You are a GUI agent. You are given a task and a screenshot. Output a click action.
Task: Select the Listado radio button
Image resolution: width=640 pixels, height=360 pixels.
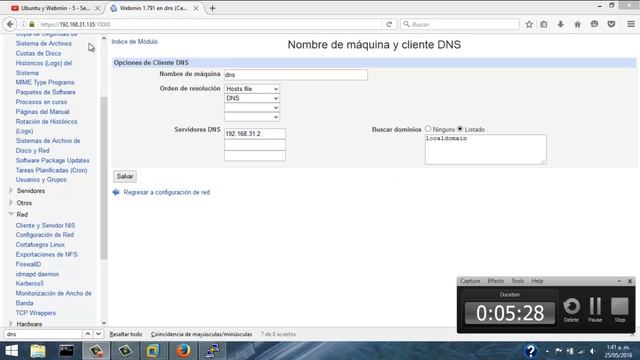point(460,129)
